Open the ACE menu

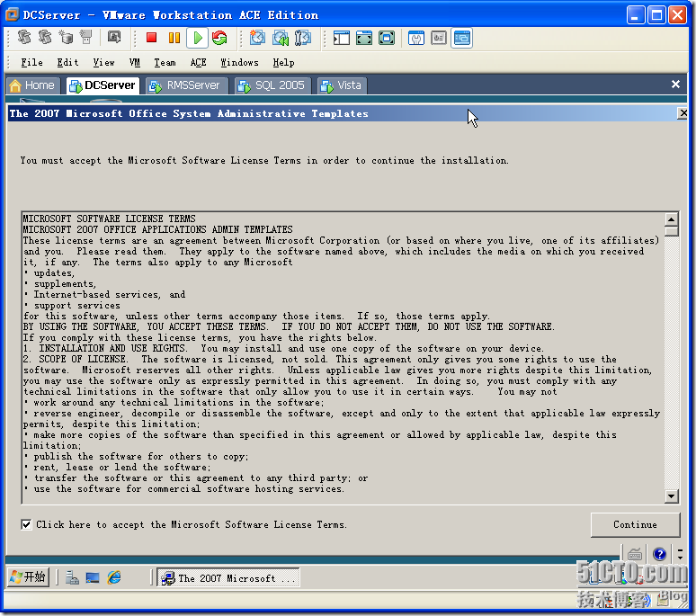click(x=198, y=63)
